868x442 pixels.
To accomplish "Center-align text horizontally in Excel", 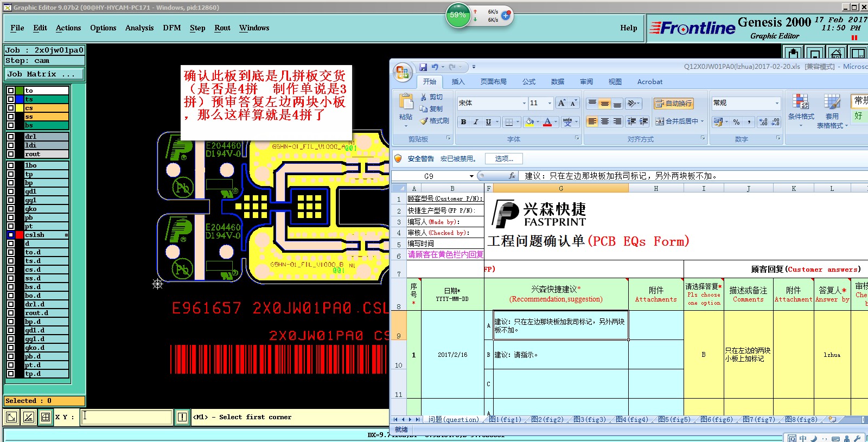I will 605,121.
